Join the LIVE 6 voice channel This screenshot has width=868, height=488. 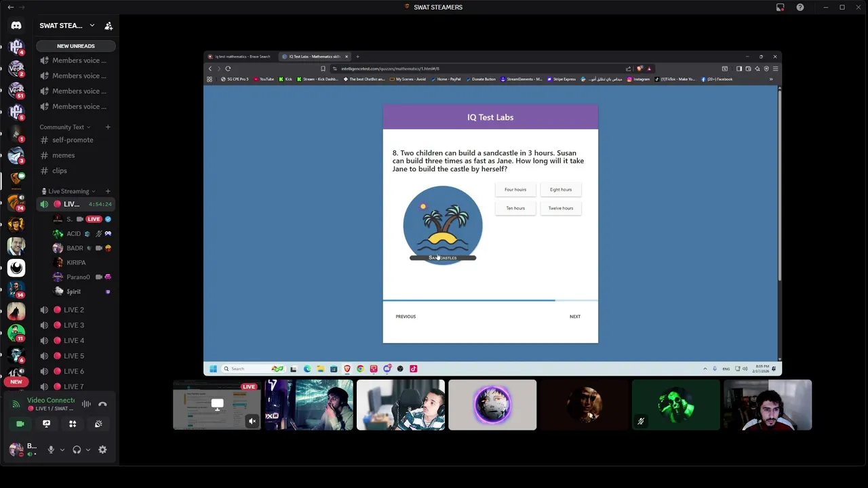pos(76,371)
